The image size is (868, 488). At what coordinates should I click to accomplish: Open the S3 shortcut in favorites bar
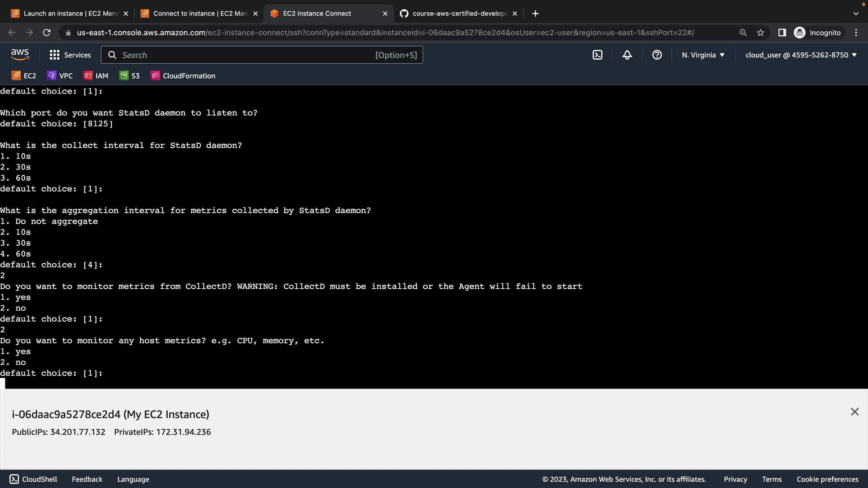tap(130, 75)
